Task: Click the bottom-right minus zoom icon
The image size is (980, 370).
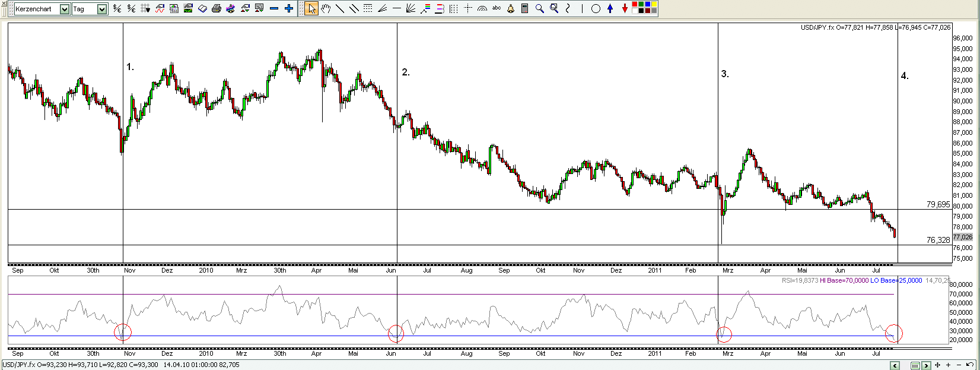Action: pos(959,365)
